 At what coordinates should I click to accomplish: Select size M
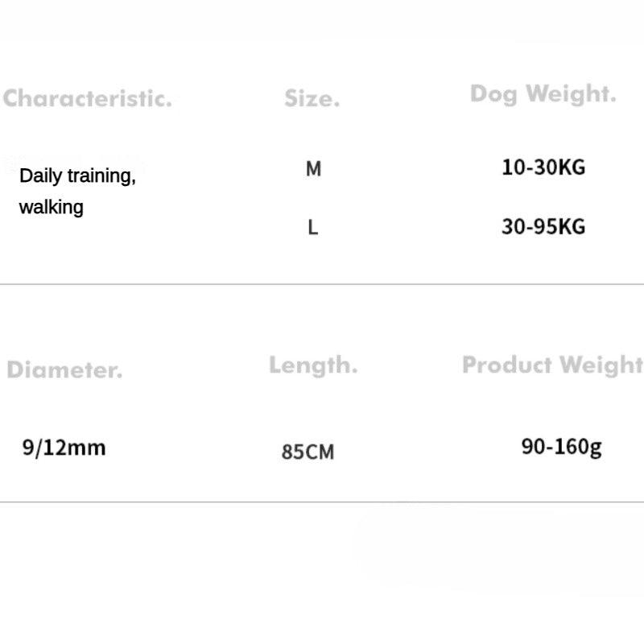tap(313, 169)
